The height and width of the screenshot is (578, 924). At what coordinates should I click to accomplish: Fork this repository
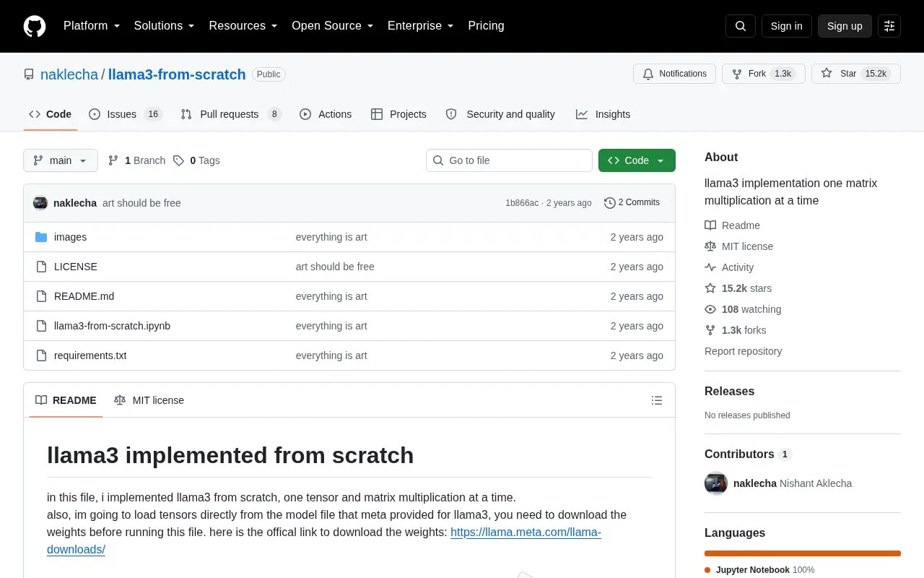pos(764,74)
